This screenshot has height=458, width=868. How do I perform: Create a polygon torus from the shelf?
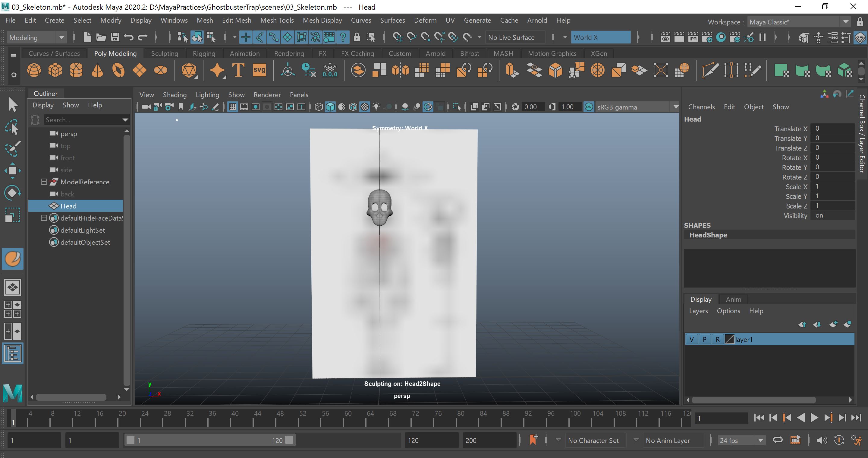118,70
